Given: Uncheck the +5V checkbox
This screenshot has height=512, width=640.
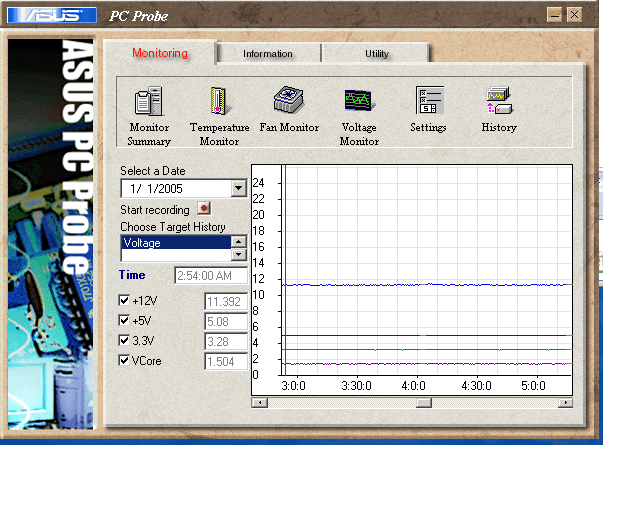Looking at the screenshot, I should pyautogui.click(x=124, y=321).
